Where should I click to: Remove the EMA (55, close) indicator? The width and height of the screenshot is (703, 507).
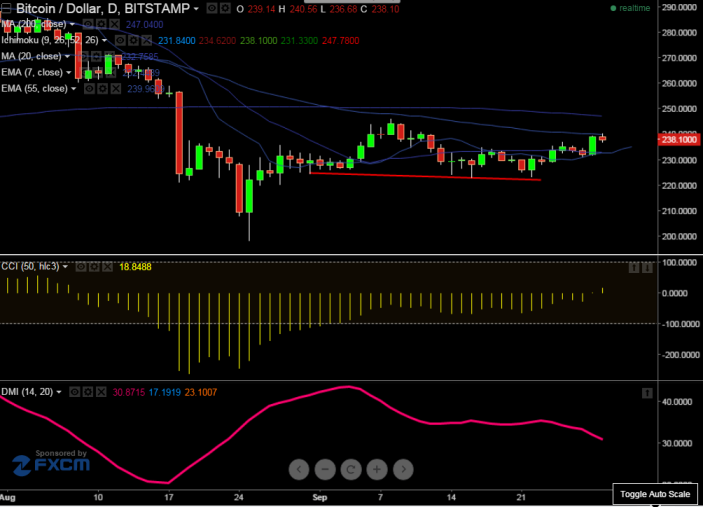click(x=116, y=89)
